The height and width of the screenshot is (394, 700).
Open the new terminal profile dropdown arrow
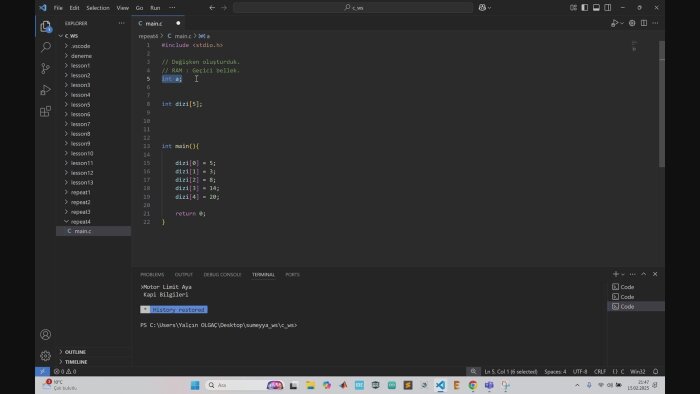(x=623, y=274)
